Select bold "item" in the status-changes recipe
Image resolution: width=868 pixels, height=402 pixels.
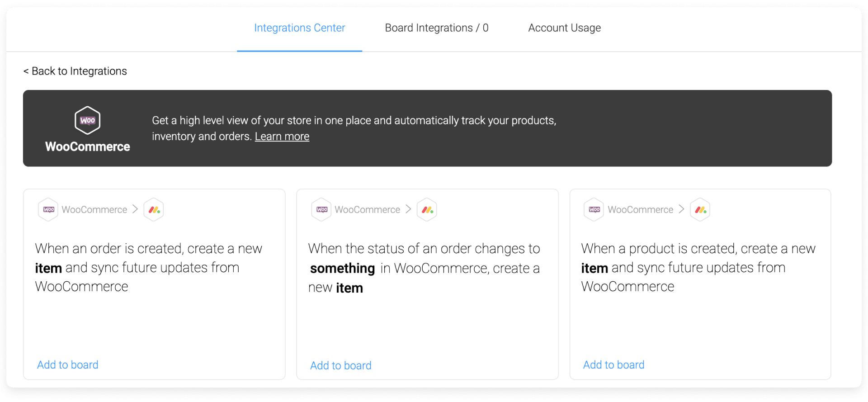click(x=349, y=288)
